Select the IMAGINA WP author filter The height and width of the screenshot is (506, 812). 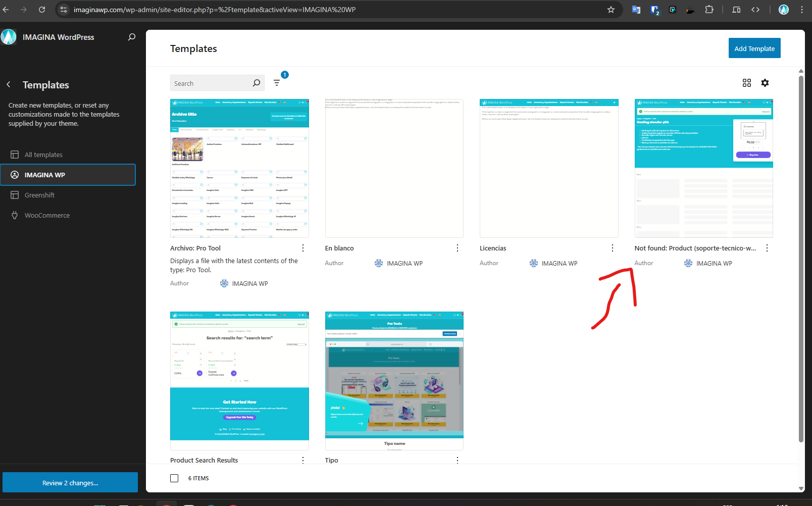[68, 175]
